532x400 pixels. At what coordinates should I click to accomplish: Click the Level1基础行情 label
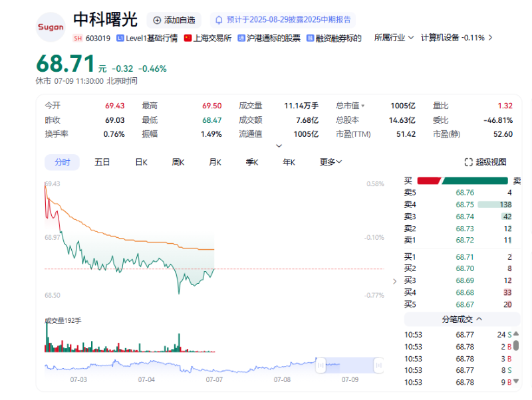152,39
